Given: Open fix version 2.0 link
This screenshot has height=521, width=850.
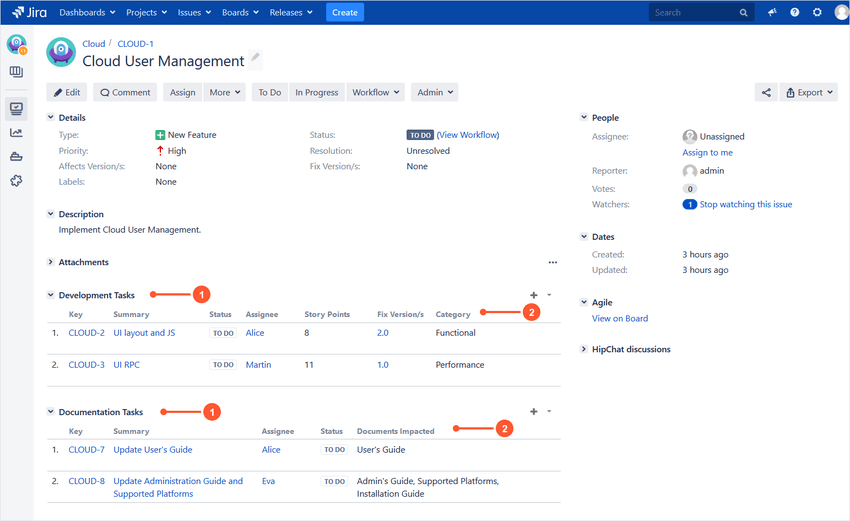Looking at the screenshot, I should [383, 333].
